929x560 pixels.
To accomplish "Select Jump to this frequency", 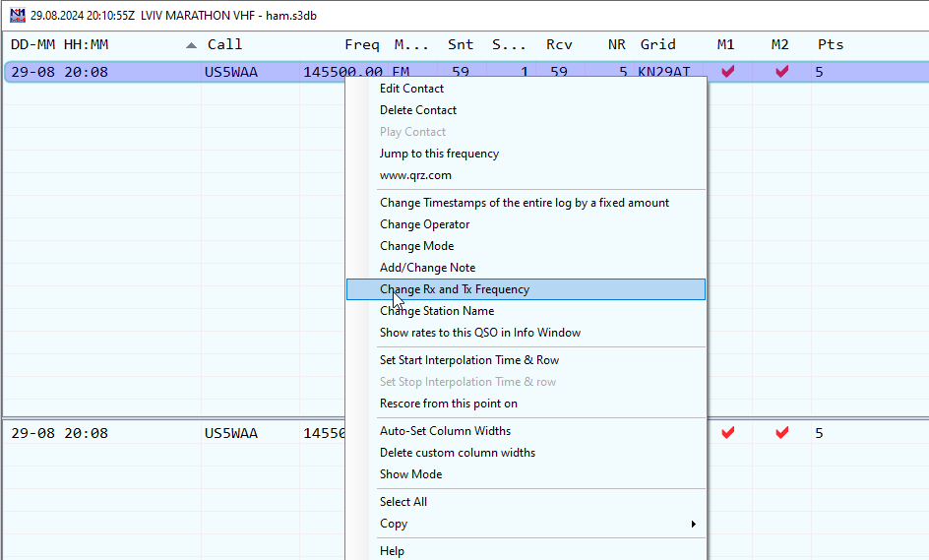I will 439,154.
